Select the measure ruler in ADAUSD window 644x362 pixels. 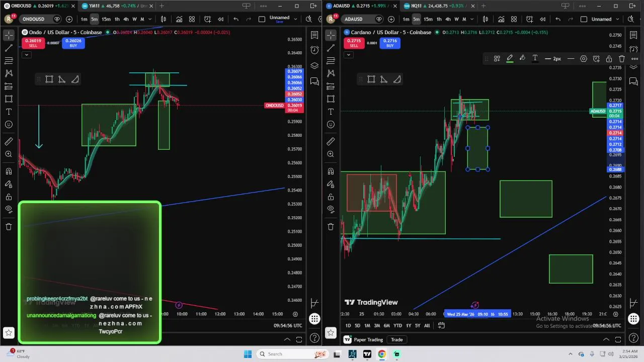[331, 142]
